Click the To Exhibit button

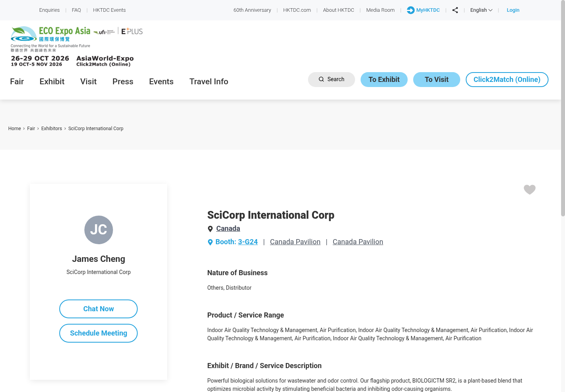384,80
